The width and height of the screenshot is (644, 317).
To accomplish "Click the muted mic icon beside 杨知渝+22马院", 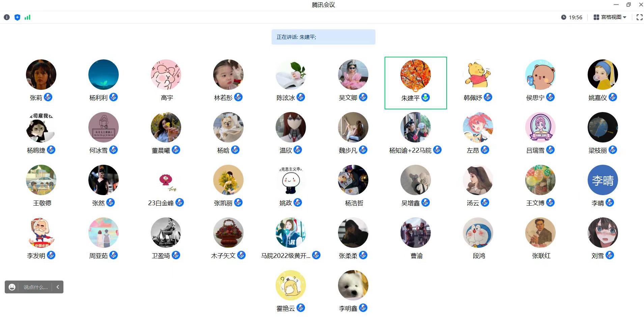I will tap(437, 150).
